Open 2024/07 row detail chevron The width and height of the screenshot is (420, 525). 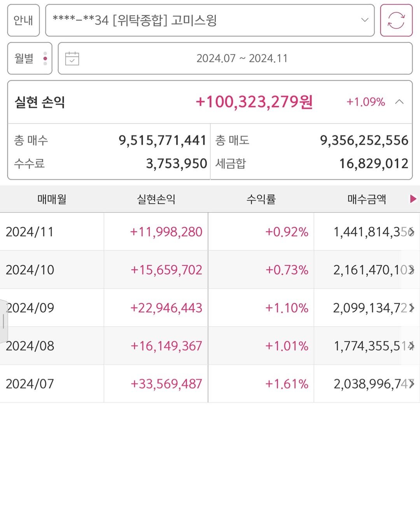(x=411, y=384)
